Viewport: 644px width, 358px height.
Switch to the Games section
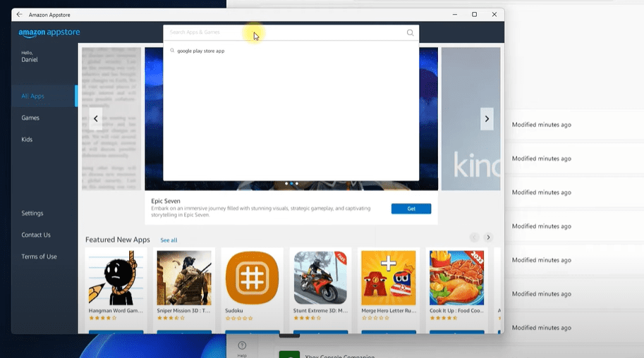coord(30,118)
